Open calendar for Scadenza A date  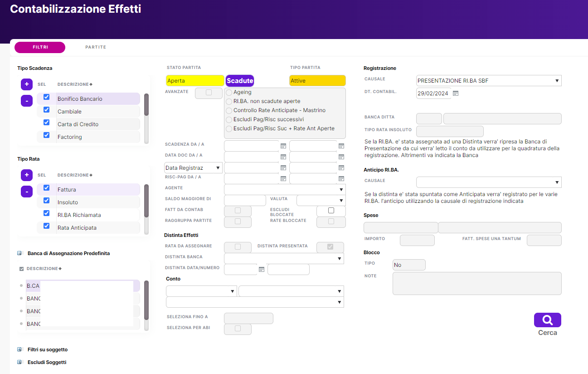[x=341, y=146]
